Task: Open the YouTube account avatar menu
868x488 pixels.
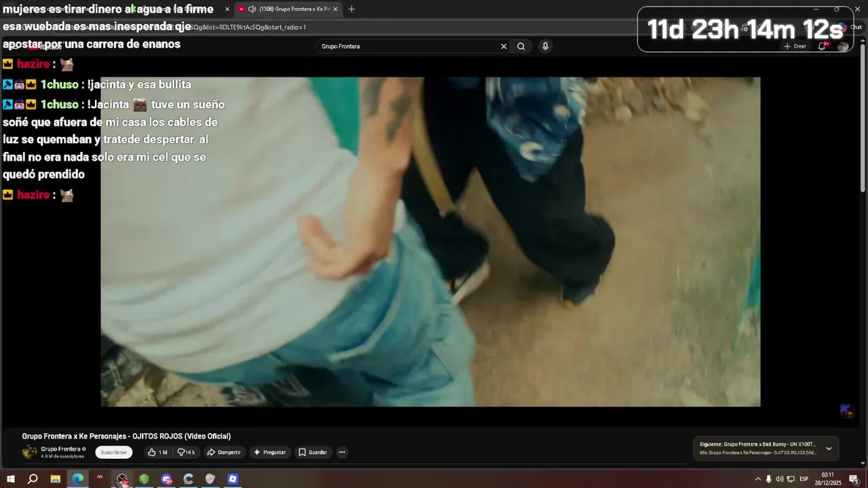Action: [x=843, y=46]
